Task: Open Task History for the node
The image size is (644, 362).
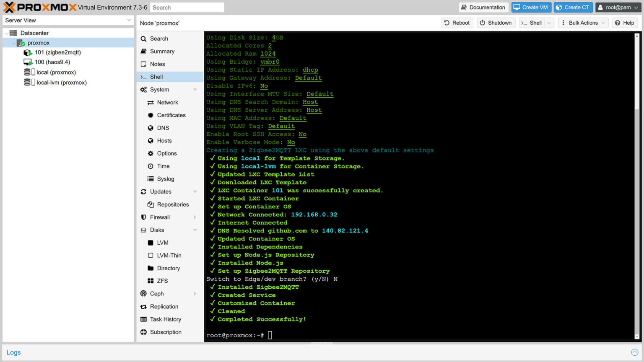Action: tap(166, 319)
